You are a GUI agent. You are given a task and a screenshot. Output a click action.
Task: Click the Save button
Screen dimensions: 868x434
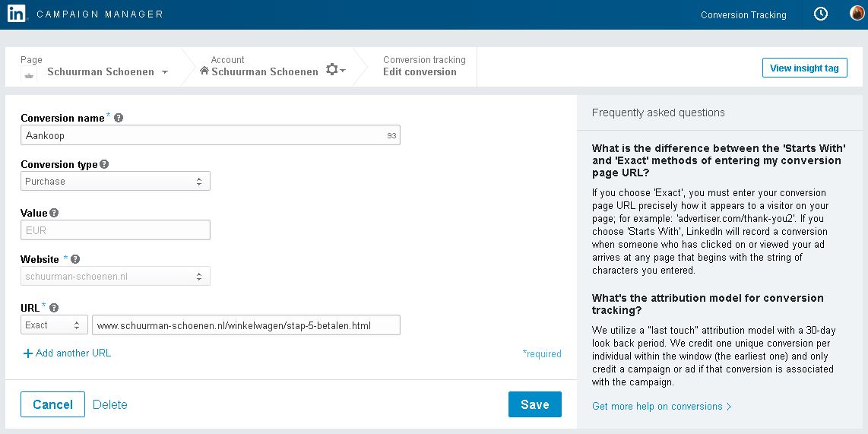click(534, 404)
